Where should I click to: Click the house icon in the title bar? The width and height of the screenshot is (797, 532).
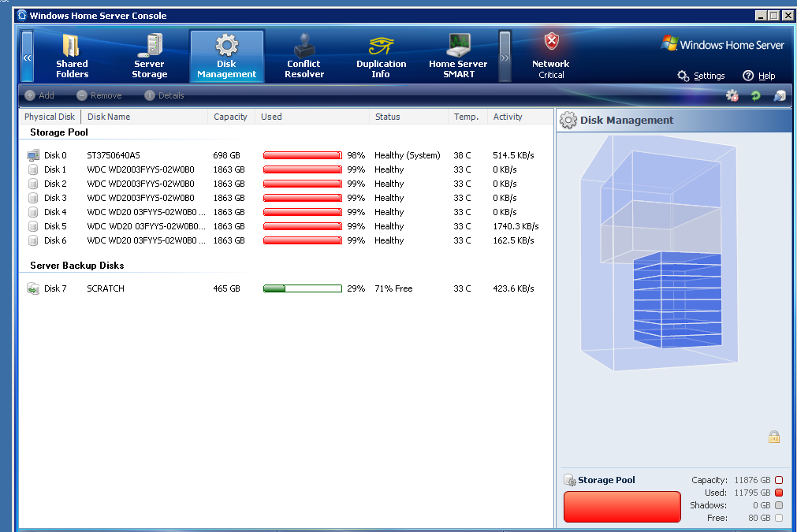[x=22, y=15]
